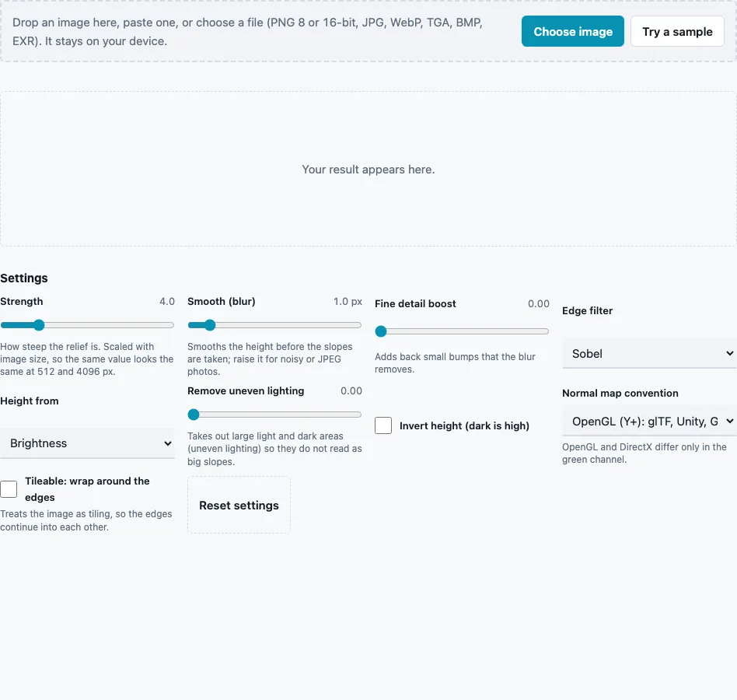Click the Strength slider handle
Viewport: 737px width, 700px height.
[x=39, y=325]
